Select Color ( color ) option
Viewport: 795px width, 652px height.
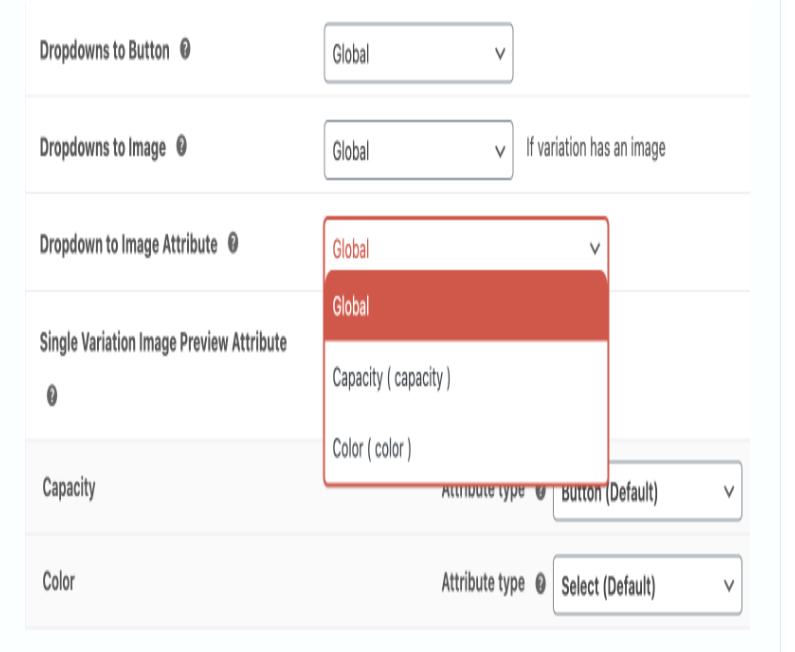466,449
